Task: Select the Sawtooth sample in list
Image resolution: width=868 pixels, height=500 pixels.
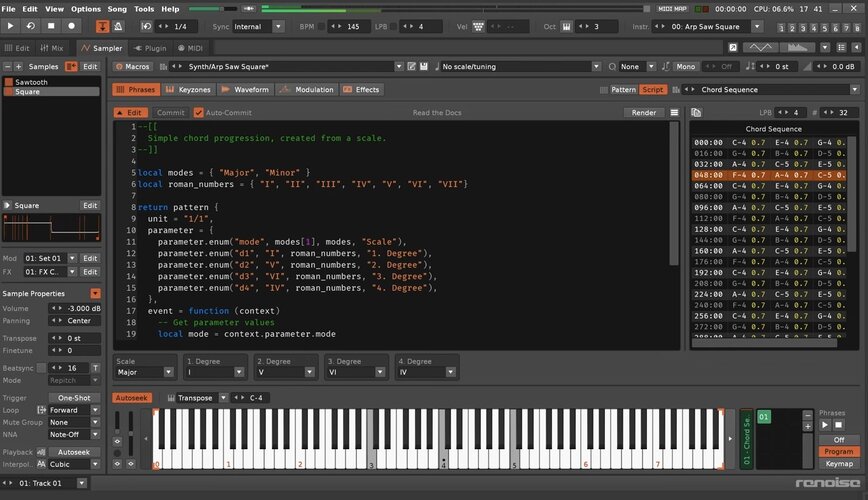Action: pos(51,82)
